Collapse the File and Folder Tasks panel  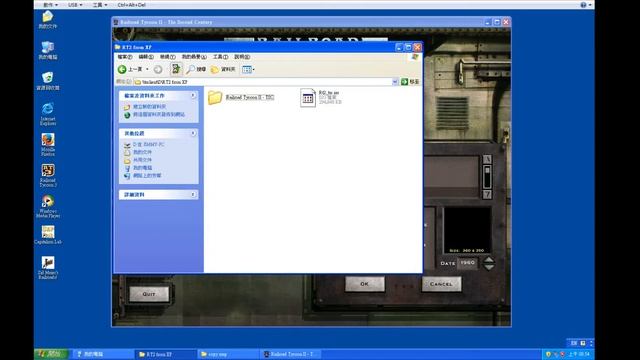[193, 96]
